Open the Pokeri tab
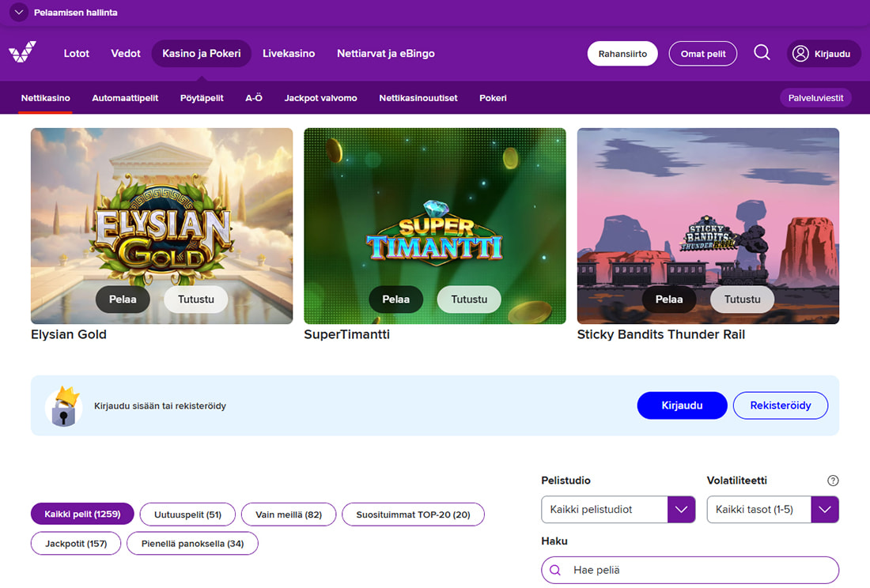 point(493,98)
